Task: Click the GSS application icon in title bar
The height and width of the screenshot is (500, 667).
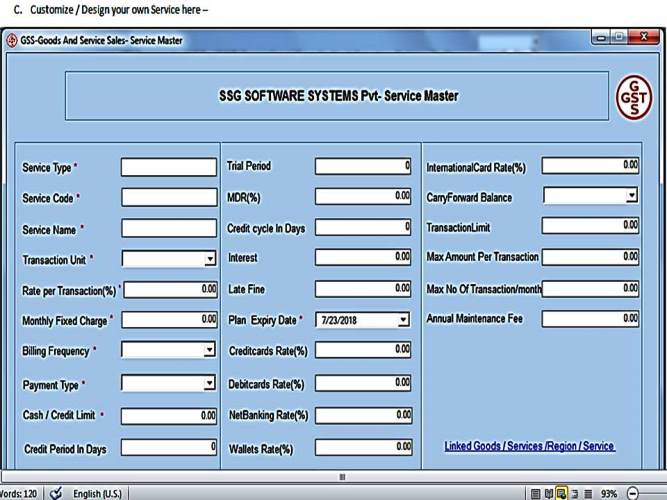Action: [x=12, y=40]
